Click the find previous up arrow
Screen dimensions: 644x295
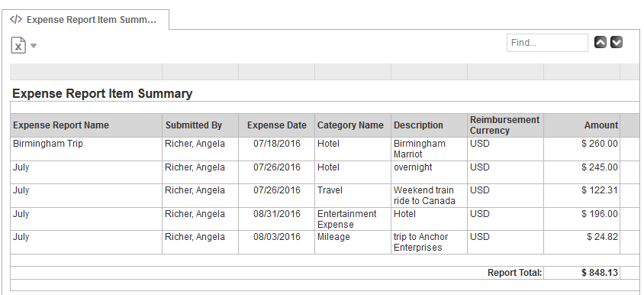click(600, 42)
